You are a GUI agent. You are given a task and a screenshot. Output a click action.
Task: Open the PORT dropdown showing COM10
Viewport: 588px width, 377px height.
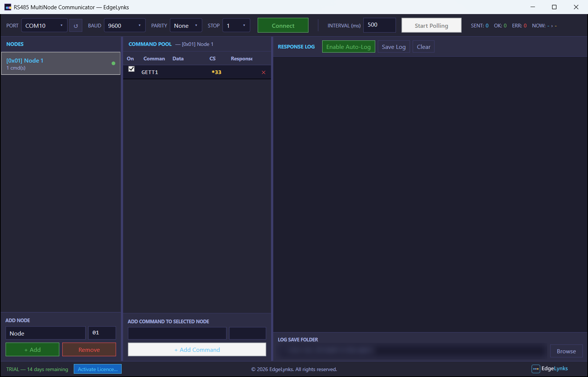(x=44, y=26)
